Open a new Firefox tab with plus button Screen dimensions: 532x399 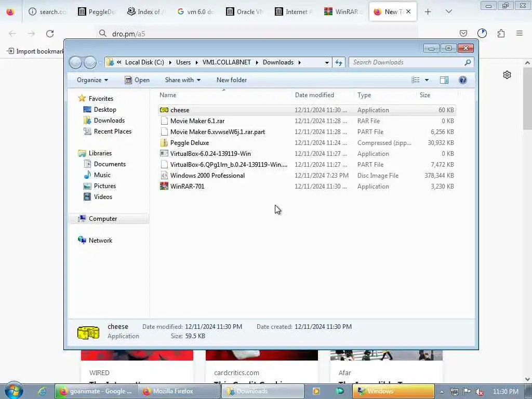tap(428, 12)
